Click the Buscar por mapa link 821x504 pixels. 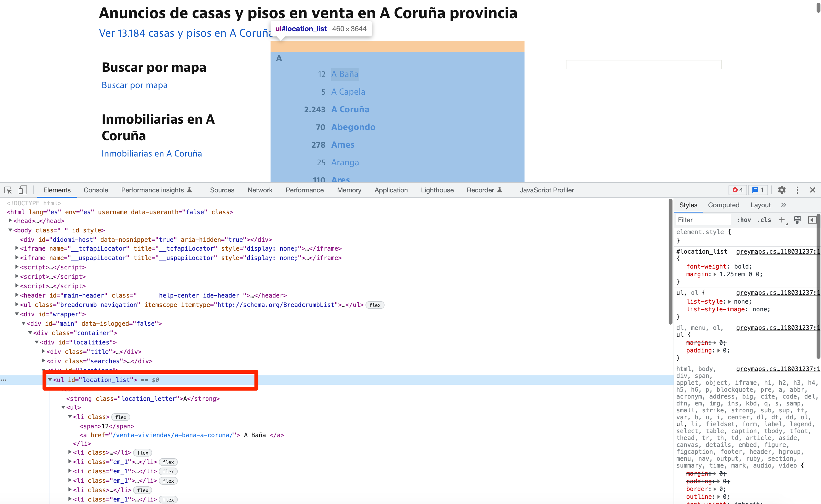(x=134, y=85)
